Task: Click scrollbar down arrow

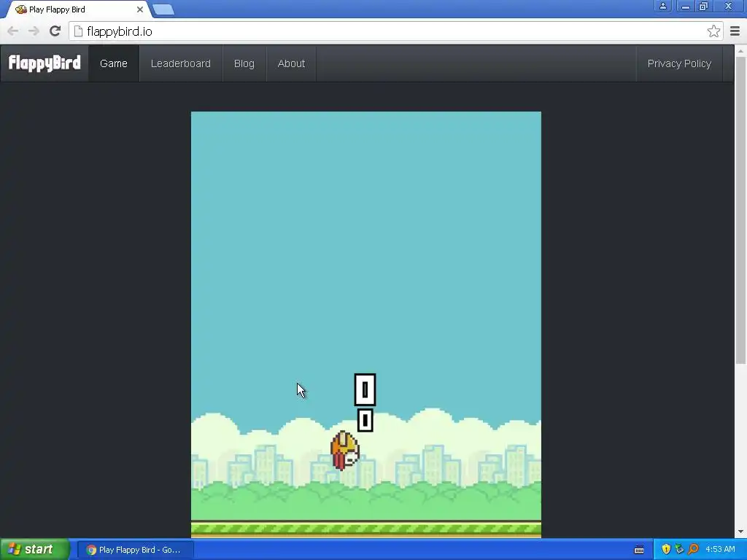Action: point(740,532)
